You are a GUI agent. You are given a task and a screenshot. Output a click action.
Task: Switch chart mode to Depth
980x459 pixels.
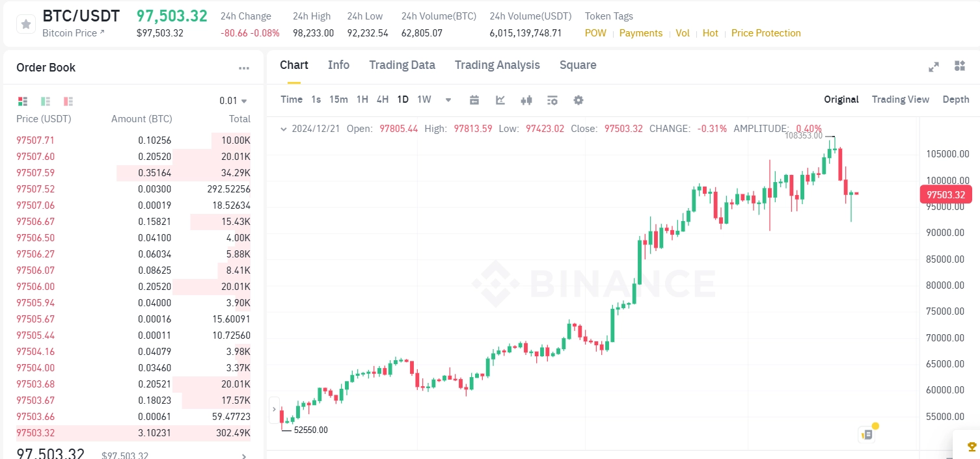pos(955,99)
